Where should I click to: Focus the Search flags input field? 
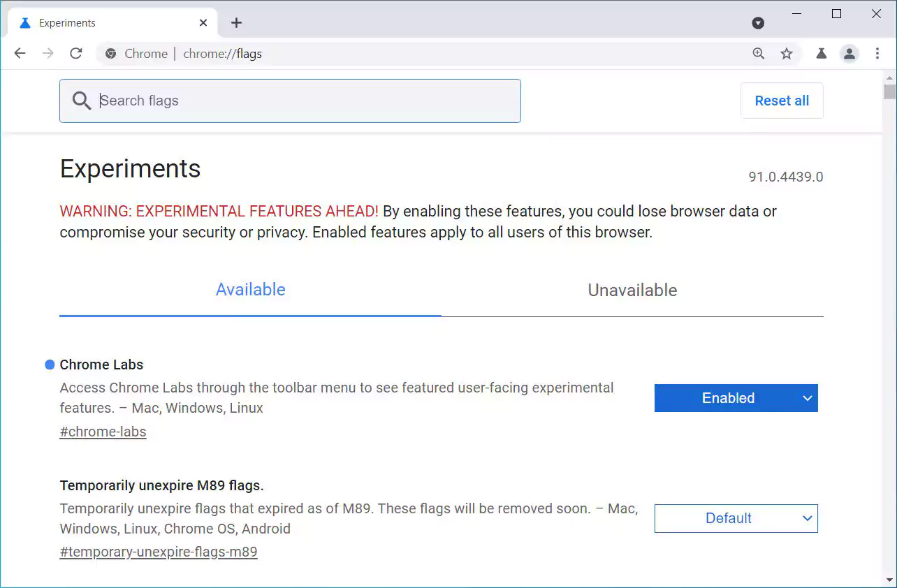click(x=290, y=101)
